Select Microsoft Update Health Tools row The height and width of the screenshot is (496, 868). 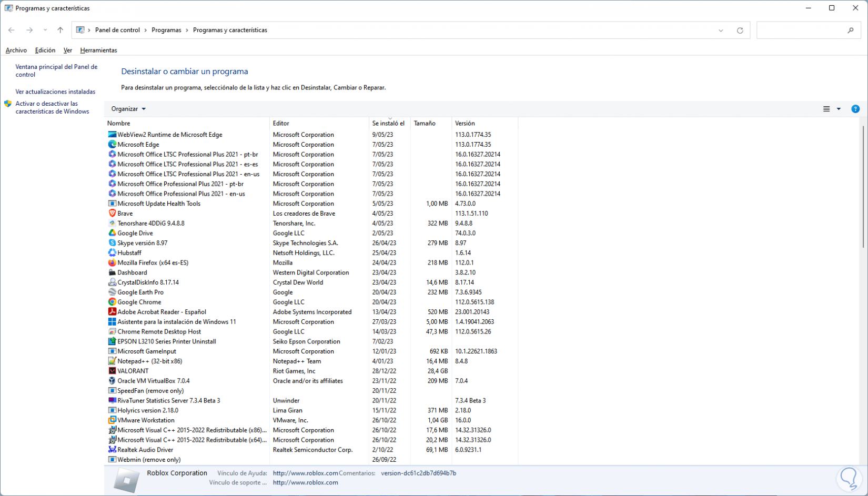tap(311, 204)
